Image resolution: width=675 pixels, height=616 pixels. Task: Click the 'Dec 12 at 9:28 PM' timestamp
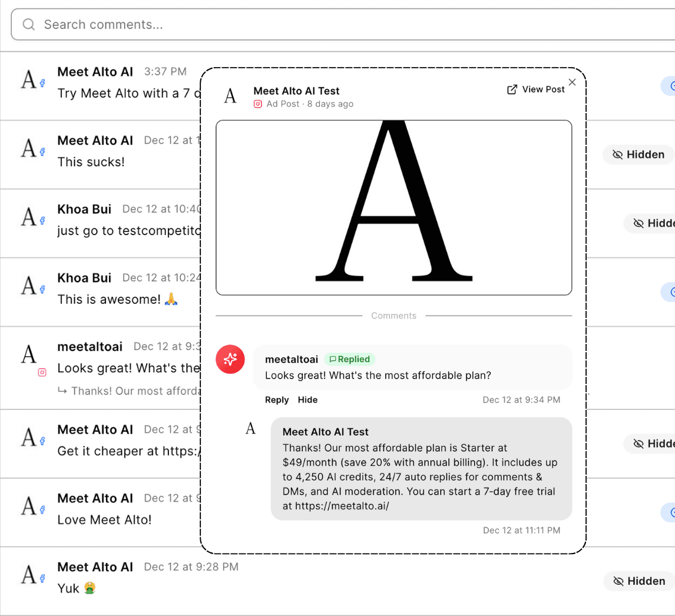click(191, 567)
